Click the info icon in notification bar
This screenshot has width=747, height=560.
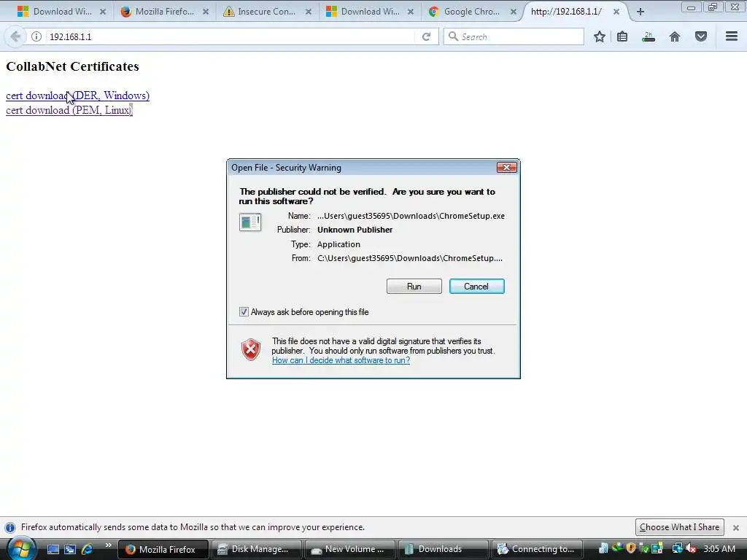tap(10, 528)
